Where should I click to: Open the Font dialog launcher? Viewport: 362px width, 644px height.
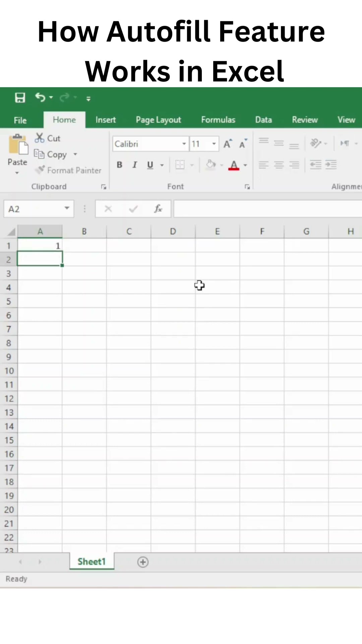click(x=247, y=187)
